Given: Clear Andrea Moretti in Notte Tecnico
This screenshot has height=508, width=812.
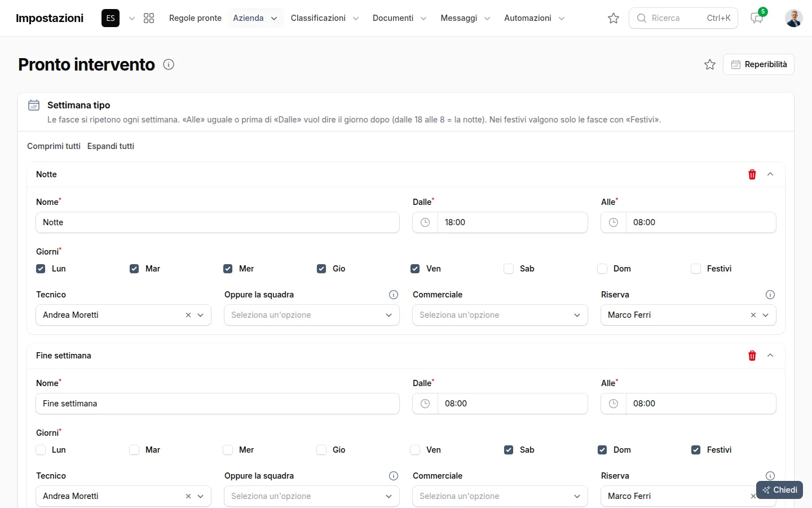Looking at the screenshot, I should pyautogui.click(x=188, y=315).
